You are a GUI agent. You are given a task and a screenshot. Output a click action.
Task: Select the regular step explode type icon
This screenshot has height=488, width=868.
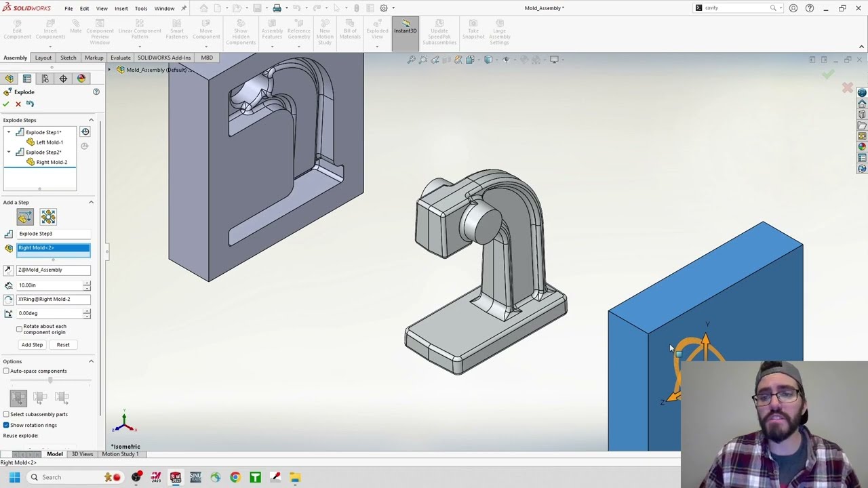[x=25, y=217]
